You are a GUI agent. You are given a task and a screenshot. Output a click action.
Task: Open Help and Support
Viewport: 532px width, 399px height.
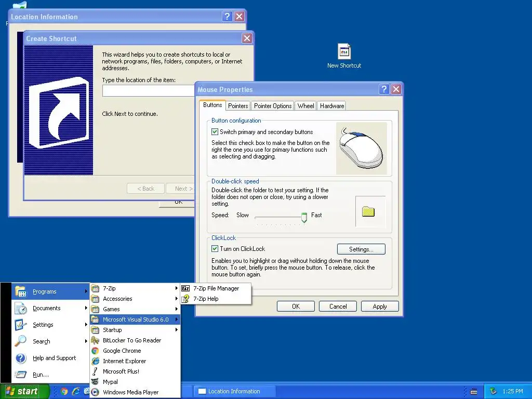[50, 358]
